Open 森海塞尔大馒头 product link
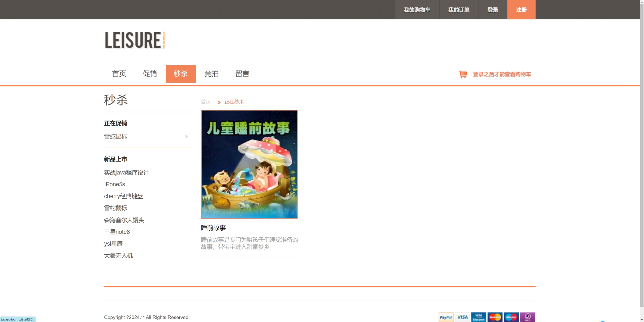644x322 pixels. pos(124,220)
